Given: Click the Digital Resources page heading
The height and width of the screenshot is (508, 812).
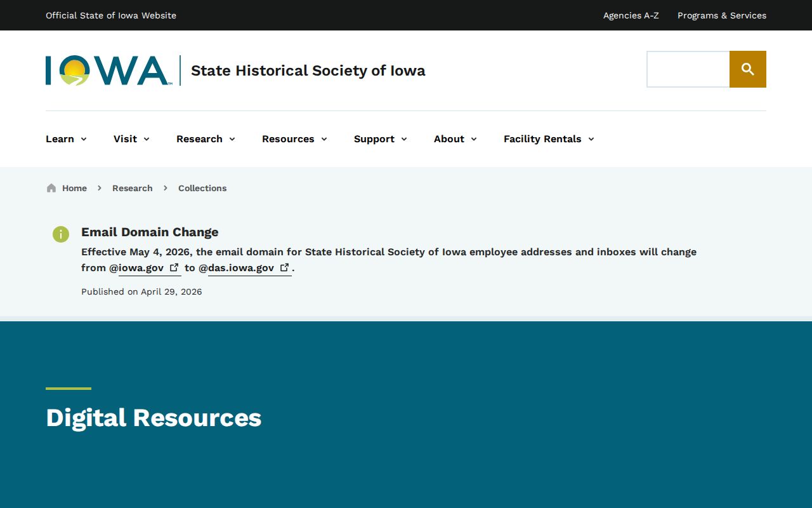Looking at the screenshot, I should coord(154,418).
